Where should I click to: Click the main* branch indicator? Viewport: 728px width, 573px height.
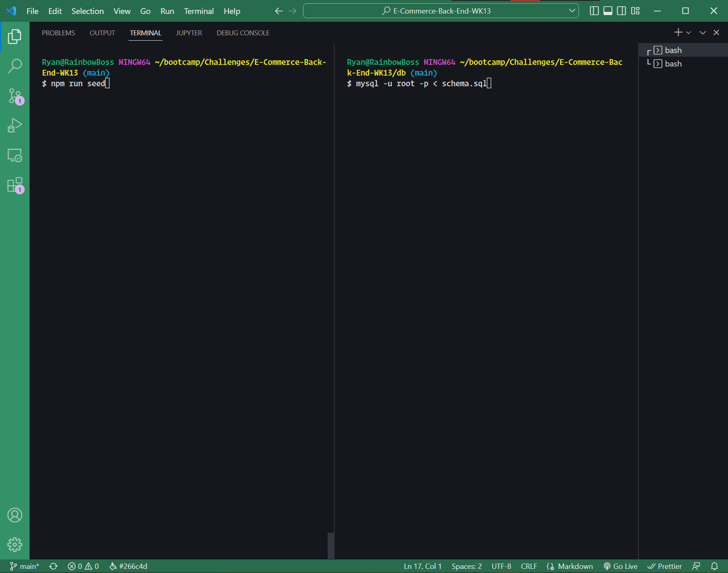pos(25,566)
